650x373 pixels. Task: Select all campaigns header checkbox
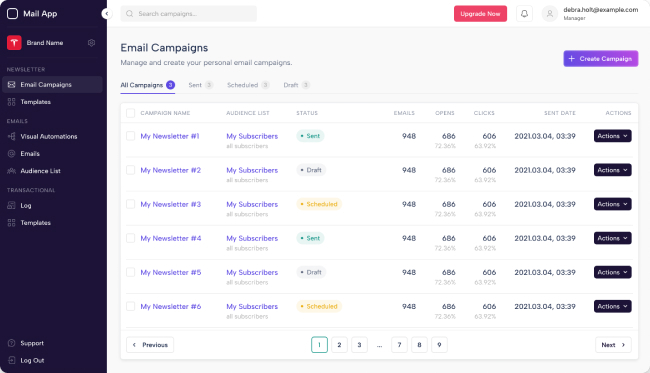coord(131,113)
